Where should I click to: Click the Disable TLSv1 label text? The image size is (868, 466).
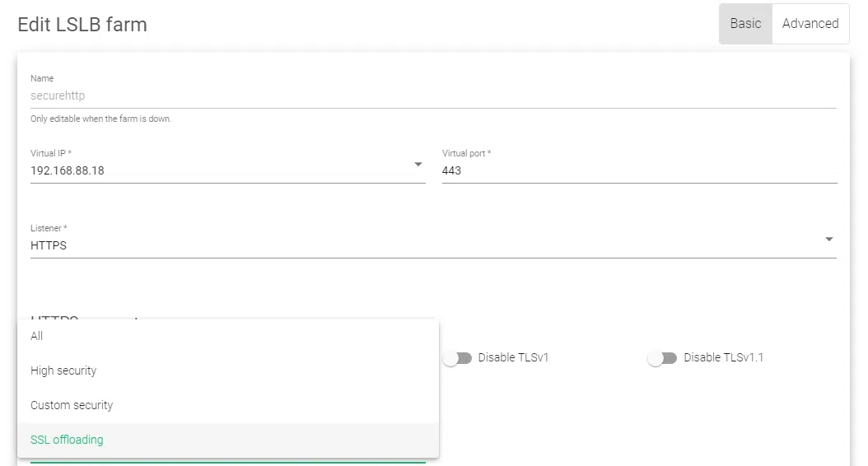(513, 358)
